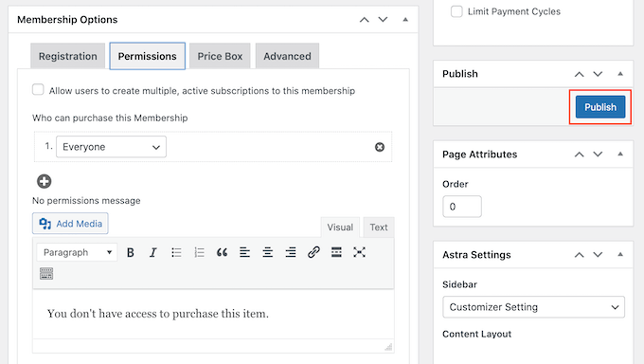This screenshot has height=364, width=644.
Task: Open the Paragraph format dropdown
Action: click(77, 252)
